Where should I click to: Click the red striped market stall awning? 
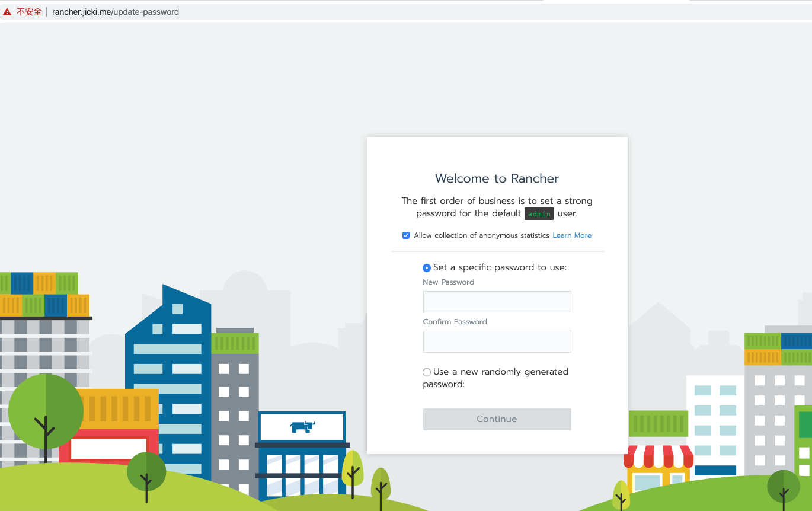[658, 456]
